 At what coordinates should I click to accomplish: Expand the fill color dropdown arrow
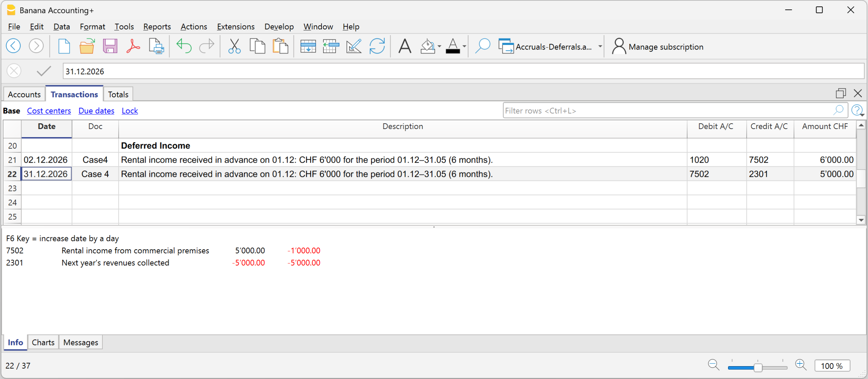tap(439, 46)
